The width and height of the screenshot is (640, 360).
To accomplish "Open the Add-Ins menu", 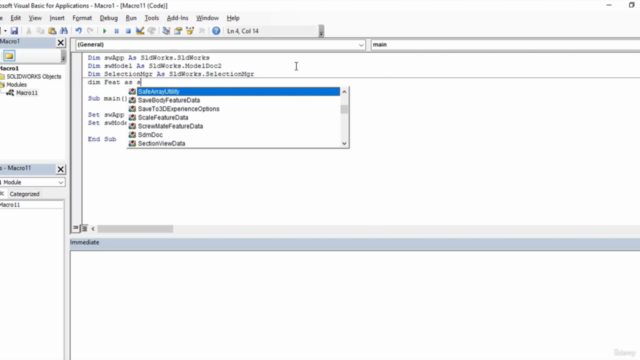I will pyautogui.click(x=178, y=18).
